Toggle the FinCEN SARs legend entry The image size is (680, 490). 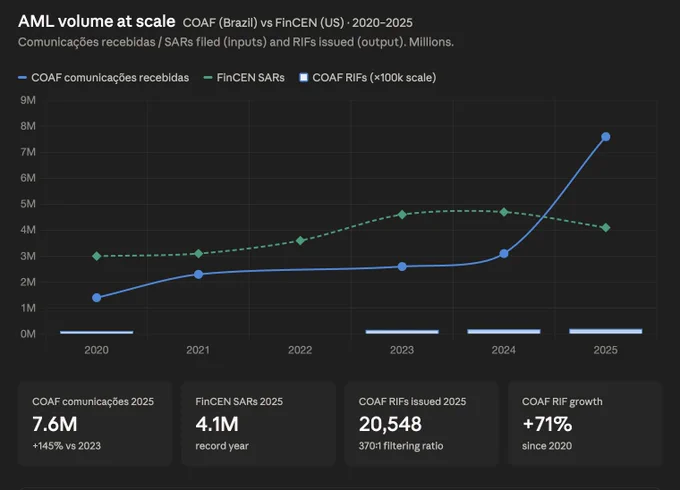click(x=244, y=78)
